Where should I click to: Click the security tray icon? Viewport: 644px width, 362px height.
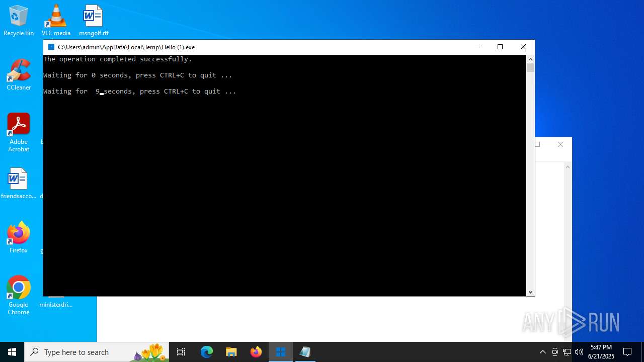click(555, 352)
